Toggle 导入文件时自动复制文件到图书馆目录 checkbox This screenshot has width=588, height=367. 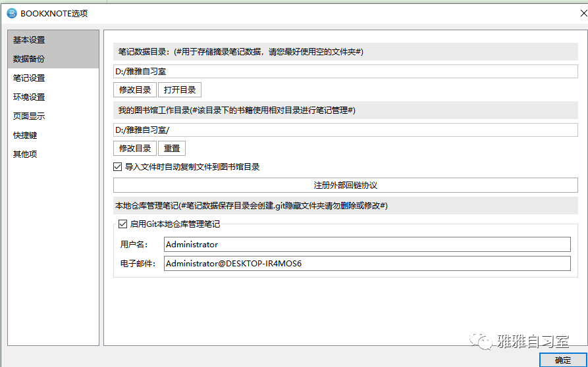click(118, 167)
